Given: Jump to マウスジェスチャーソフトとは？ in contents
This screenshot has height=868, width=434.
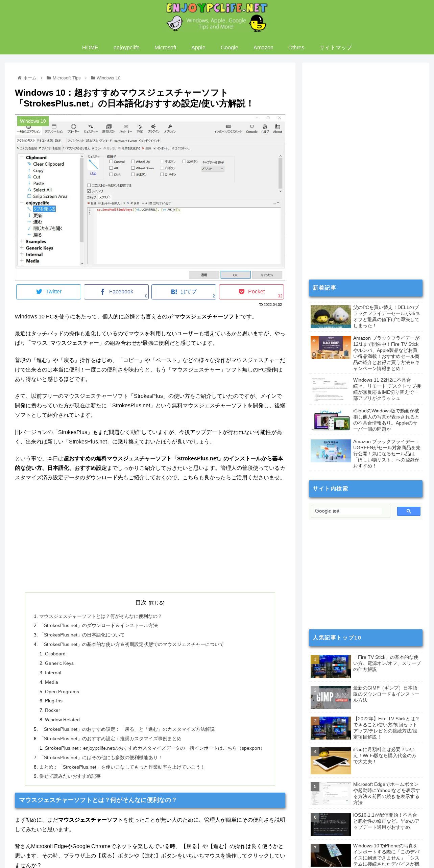Looking at the screenshot, I should click(100, 616).
